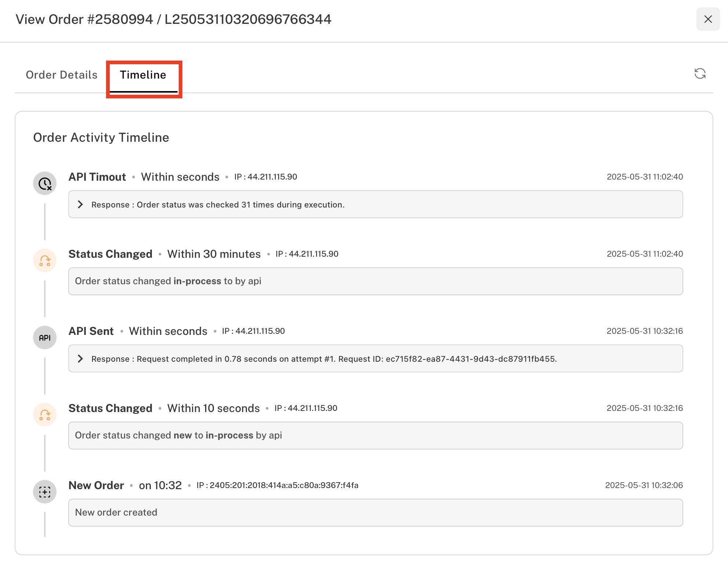Click the New Order IPv6 address
728x567 pixels.
click(x=277, y=485)
